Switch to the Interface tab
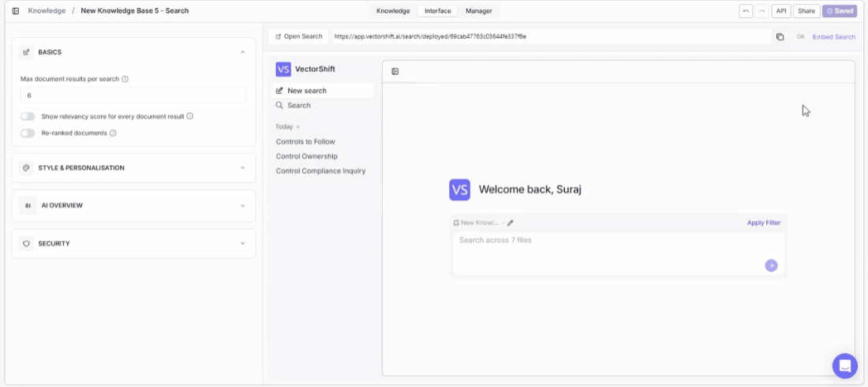The height and width of the screenshot is (387, 868). point(437,11)
